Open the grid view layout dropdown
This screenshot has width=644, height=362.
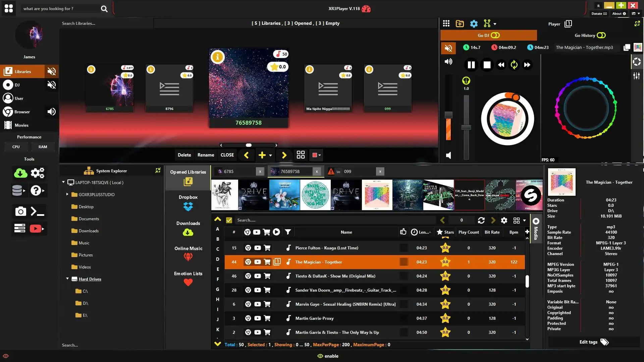point(524,221)
